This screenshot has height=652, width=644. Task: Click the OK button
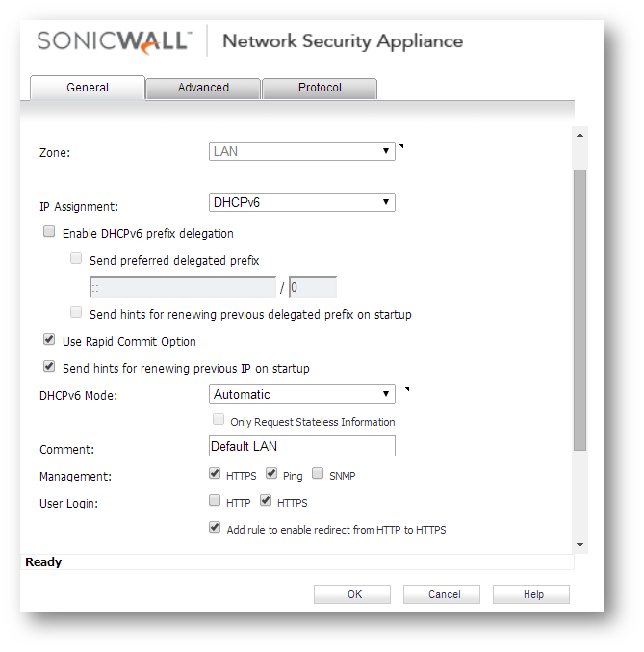(x=352, y=594)
